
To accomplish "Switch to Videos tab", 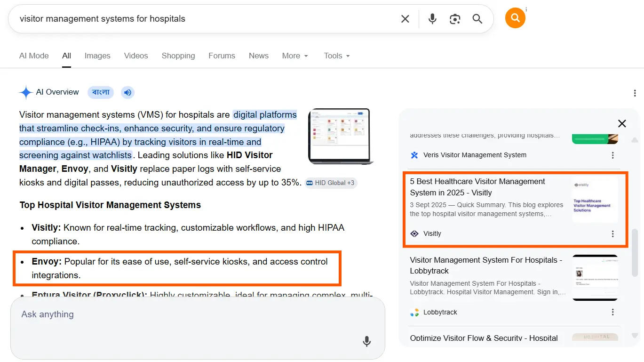I will [136, 56].
